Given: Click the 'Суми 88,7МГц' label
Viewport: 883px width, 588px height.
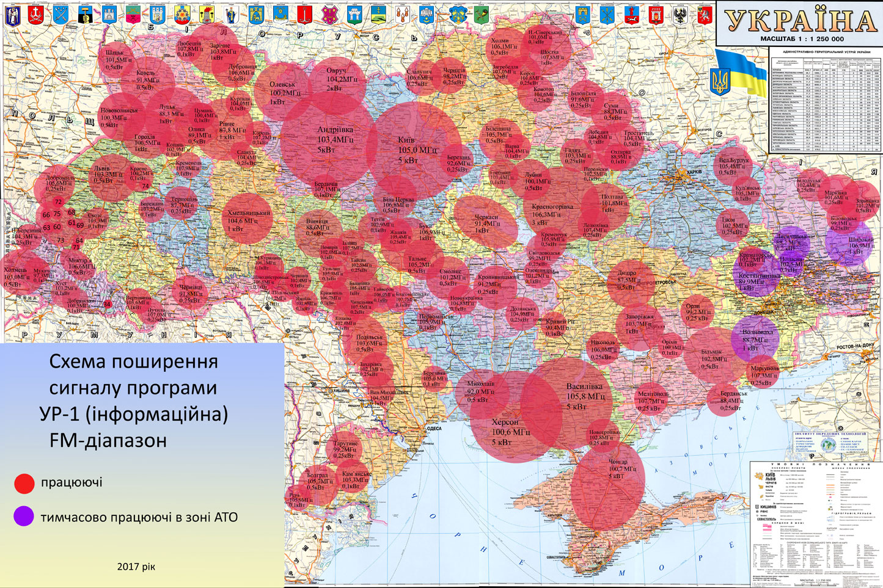Looking at the screenshot, I should pyautogui.click(x=614, y=112).
